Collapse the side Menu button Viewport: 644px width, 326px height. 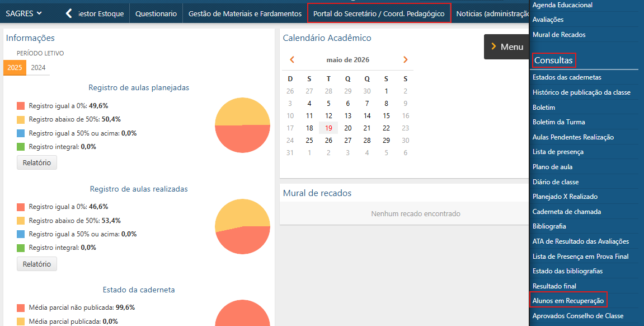pyautogui.click(x=506, y=47)
